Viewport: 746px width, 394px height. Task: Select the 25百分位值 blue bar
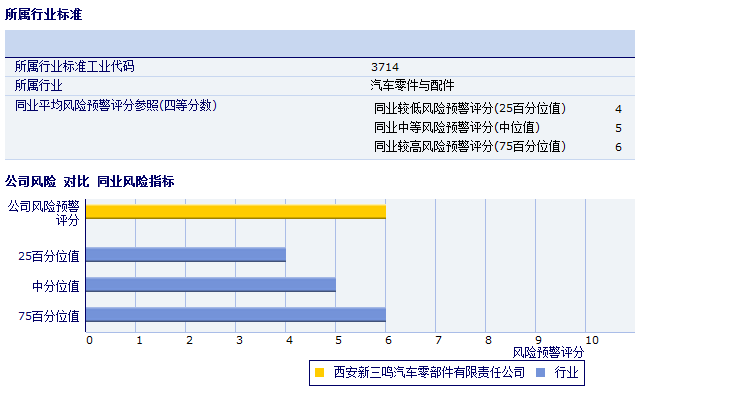coord(186,255)
